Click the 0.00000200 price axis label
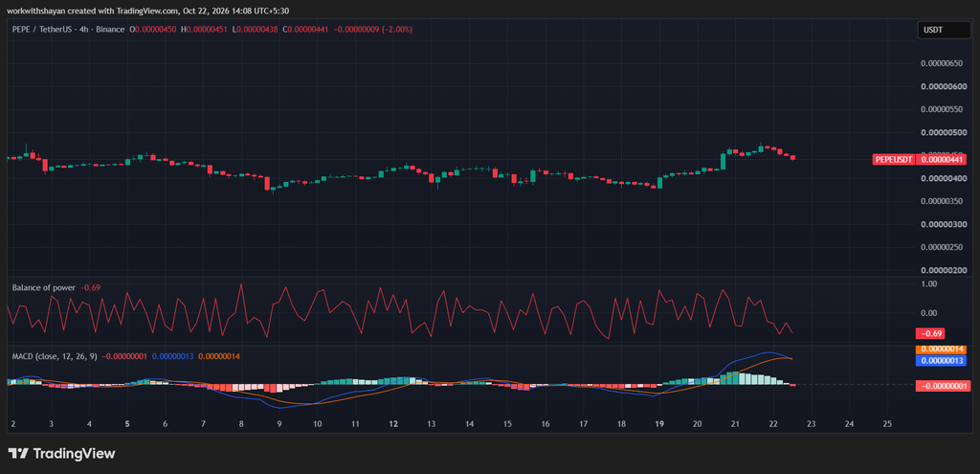Viewport: 980px width, 474px height. click(943, 270)
